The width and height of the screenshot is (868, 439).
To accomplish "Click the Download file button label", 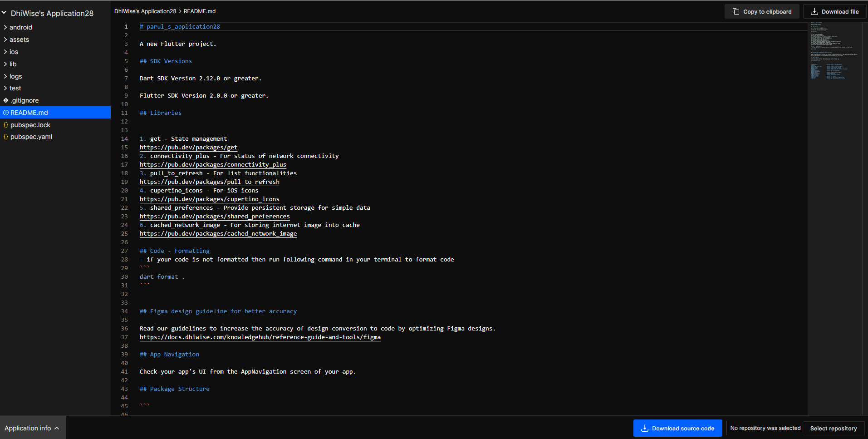I will click(x=840, y=12).
